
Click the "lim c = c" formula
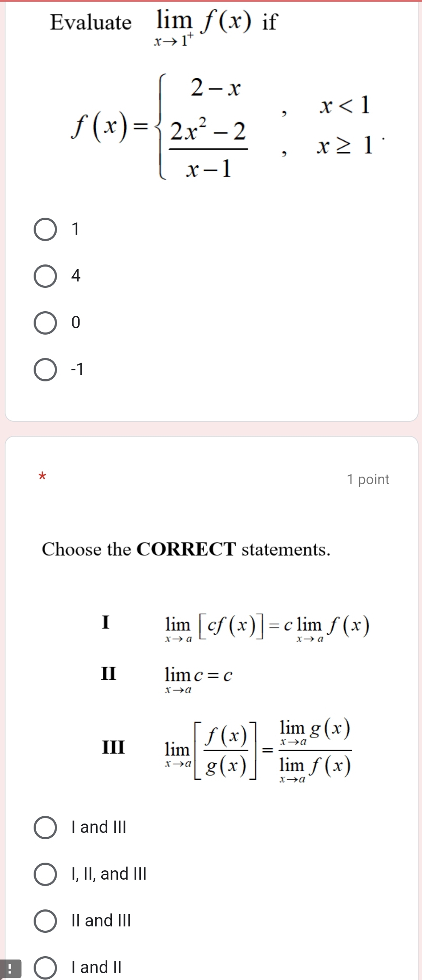pos(198,678)
